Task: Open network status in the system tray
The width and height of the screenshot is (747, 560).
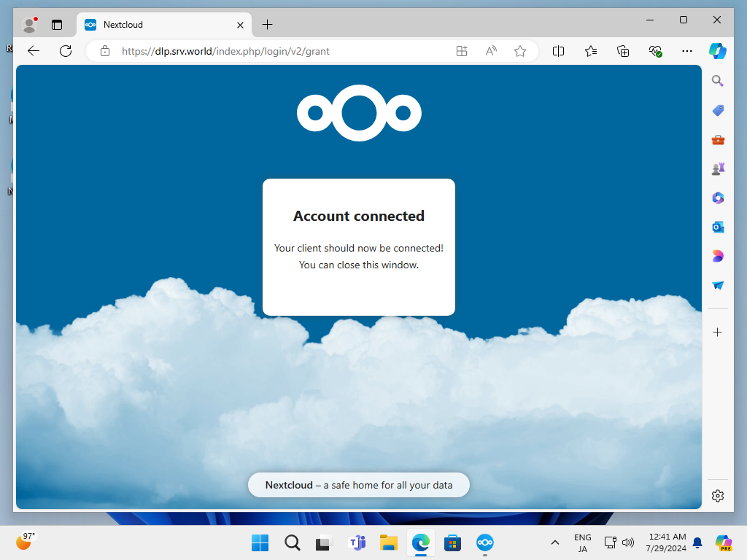Action: pos(611,542)
